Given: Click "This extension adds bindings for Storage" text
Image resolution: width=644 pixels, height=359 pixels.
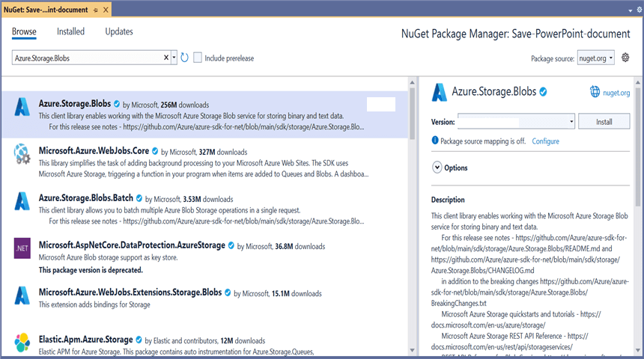Looking at the screenshot, I should 94,304.
